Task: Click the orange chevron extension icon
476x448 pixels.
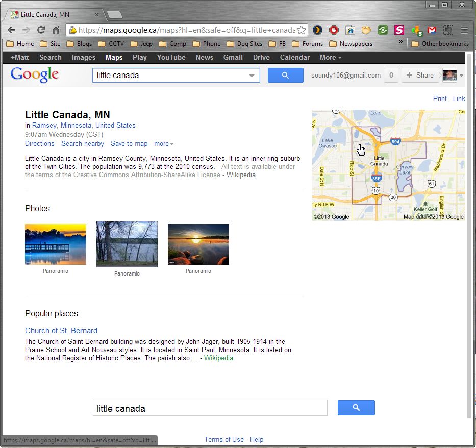Action: coord(317,30)
